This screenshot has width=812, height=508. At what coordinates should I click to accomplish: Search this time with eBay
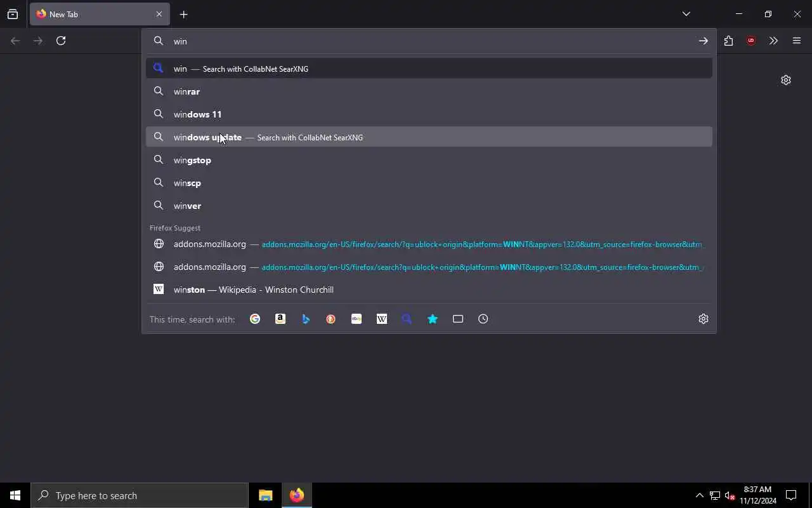pyautogui.click(x=357, y=319)
